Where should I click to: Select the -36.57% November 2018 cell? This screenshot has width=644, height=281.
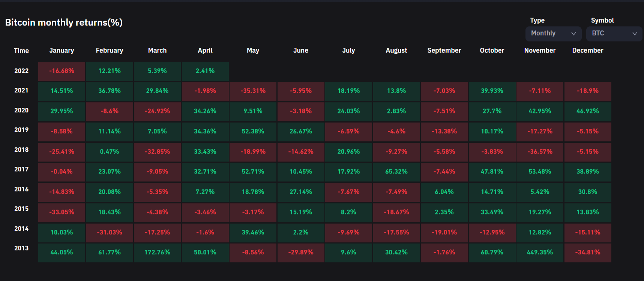(x=540, y=152)
